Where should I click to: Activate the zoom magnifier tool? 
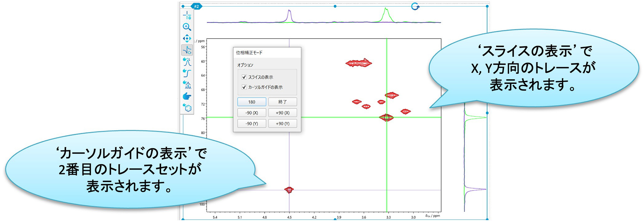tap(187, 27)
